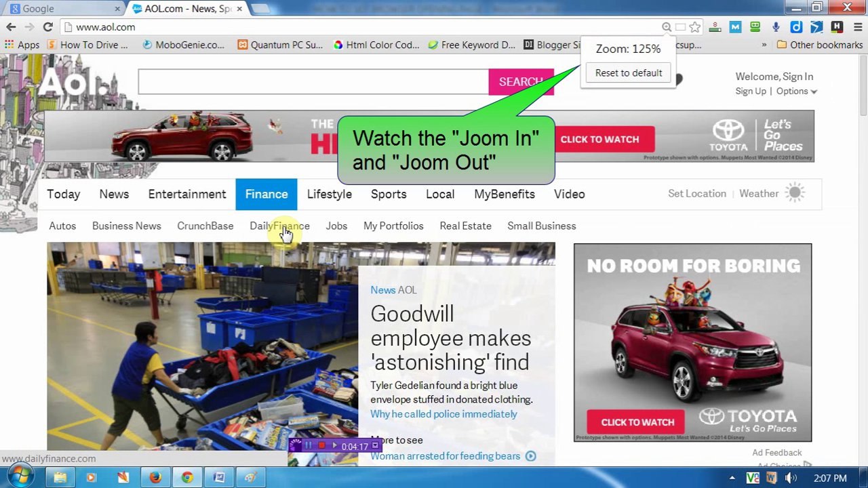The width and height of the screenshot is (868, 488).
Task: Open the black H extension icon
Action: coord(837,27)
